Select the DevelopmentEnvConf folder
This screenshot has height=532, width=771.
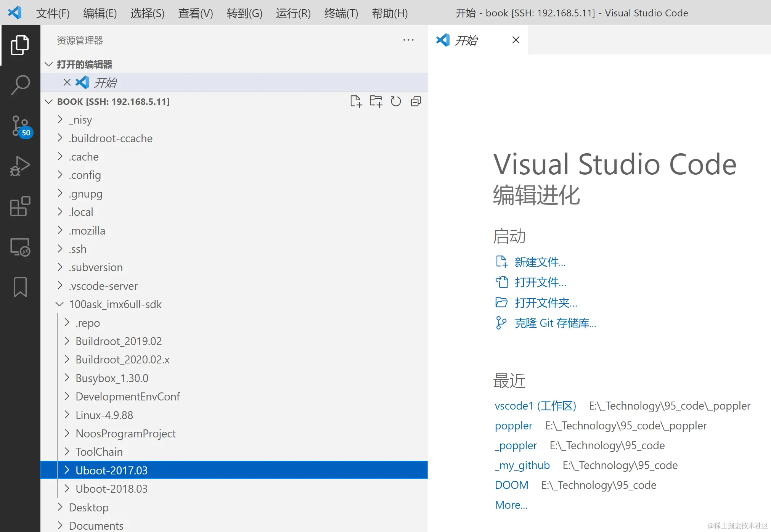tap(234, 397)
